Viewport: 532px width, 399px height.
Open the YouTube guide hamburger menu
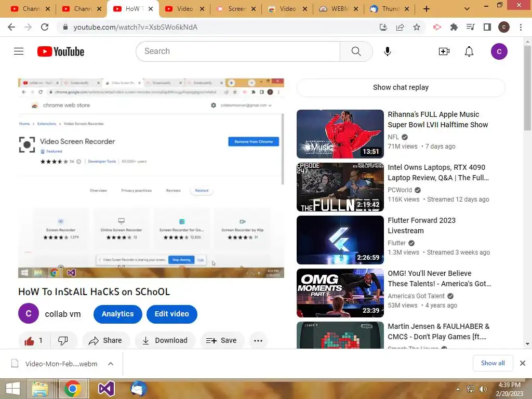pyautogui.click(x=19, y=51)
